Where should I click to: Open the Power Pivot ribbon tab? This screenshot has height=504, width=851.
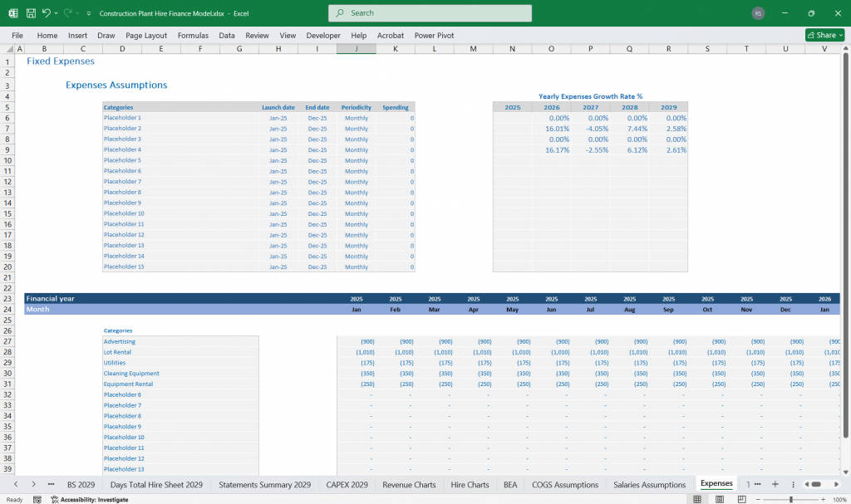pyautogui.click(x=435, y=36)
